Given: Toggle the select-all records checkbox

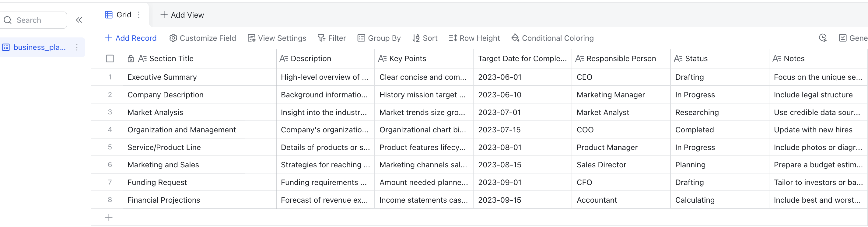Looking at the screenshot, I should coord(110,59).
